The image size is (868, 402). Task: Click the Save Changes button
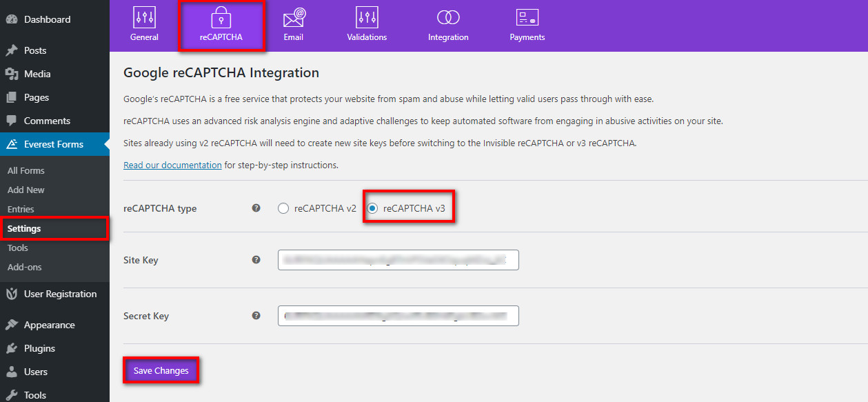(x=161, y=371)
